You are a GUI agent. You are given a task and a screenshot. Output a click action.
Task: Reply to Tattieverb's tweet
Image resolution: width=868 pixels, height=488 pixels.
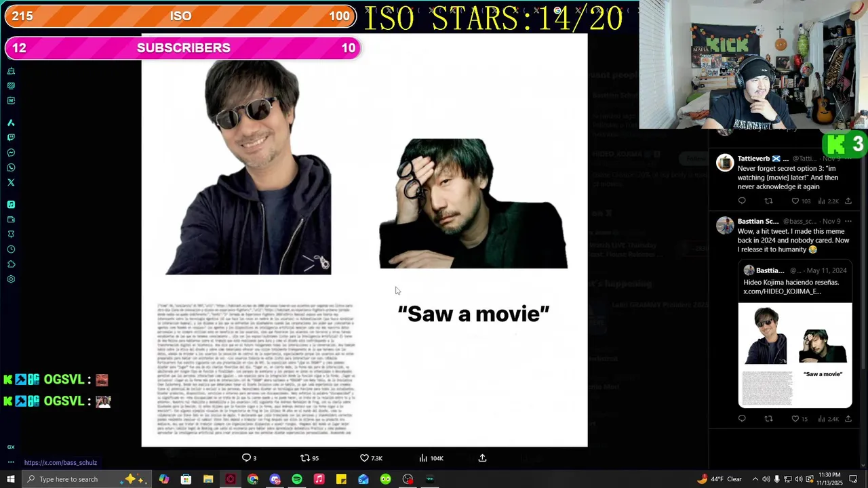[742, 201]
